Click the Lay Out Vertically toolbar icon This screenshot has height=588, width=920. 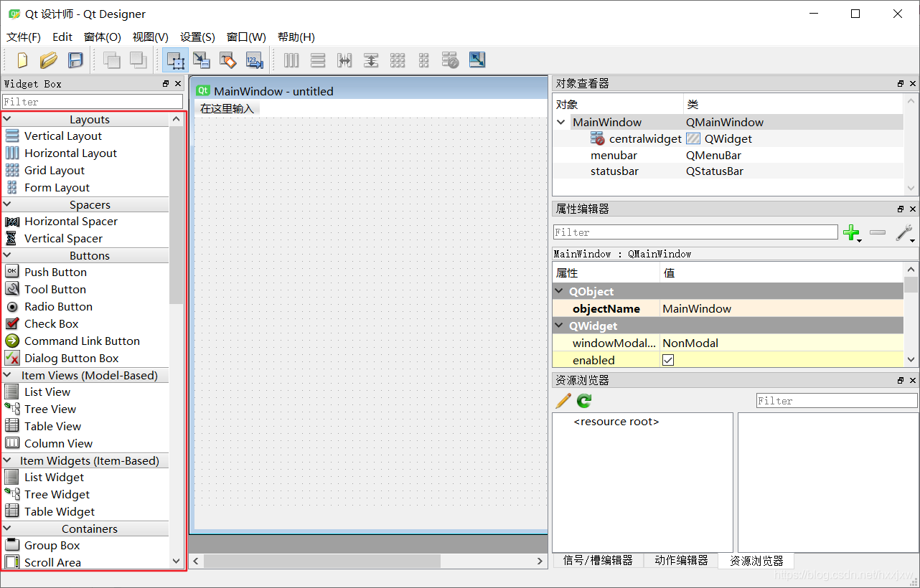pyautogui.click(x=318, y=60)
